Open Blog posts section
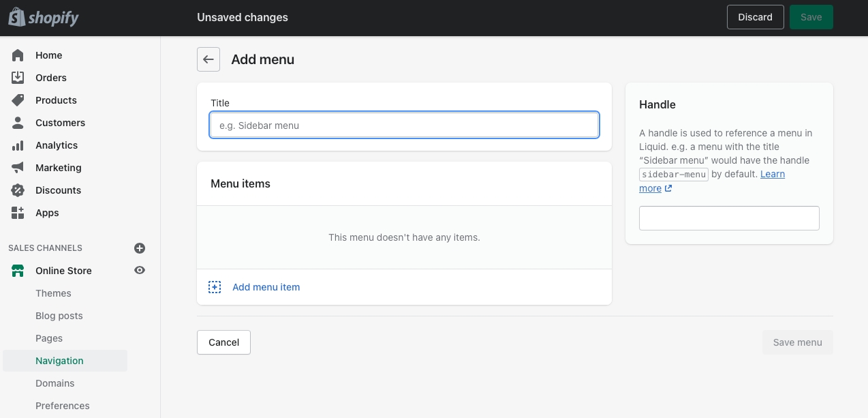 pos(59,316)
